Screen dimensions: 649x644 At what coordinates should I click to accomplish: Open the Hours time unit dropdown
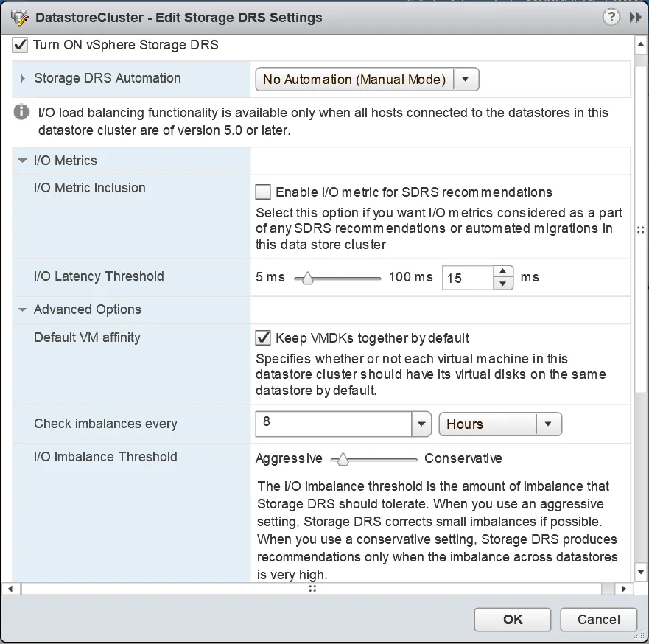click(547, 424)
